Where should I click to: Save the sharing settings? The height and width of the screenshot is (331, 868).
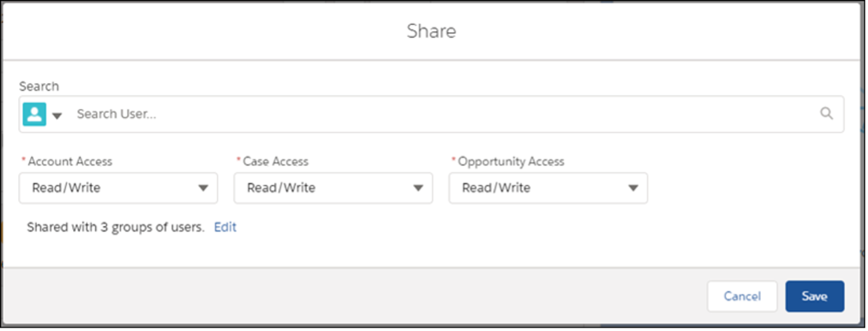pyautogui.click(x=815, y=296)
